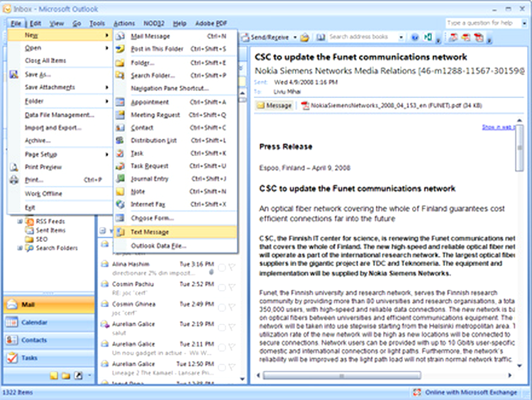Click the Journal Entry icon

click(x=120, y=179)
